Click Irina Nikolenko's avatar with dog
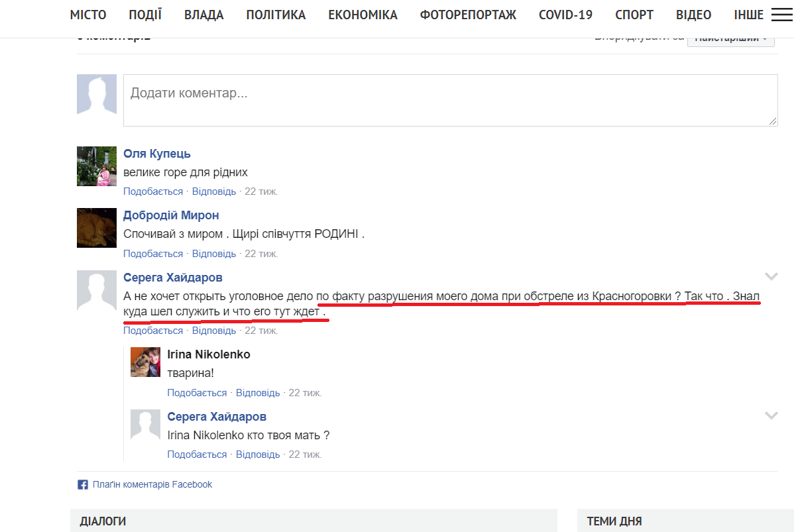 tap(145, 362)
